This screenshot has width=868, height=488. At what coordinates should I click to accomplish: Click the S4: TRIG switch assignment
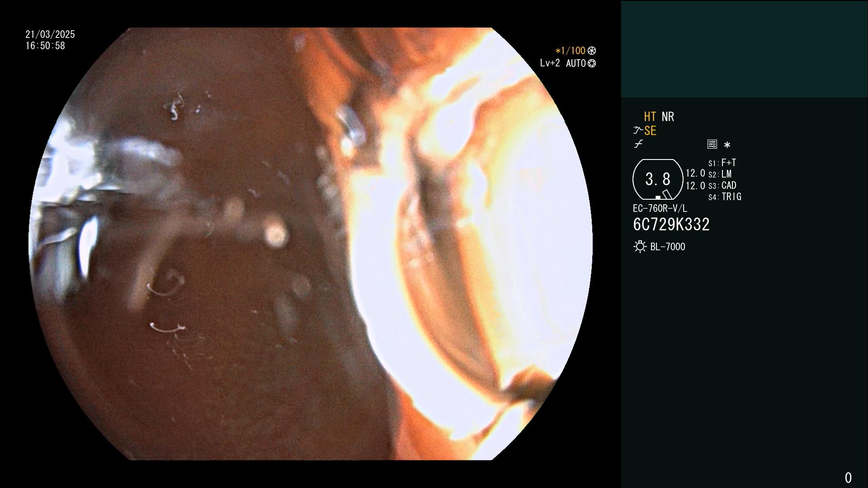(x=725, y=197)
